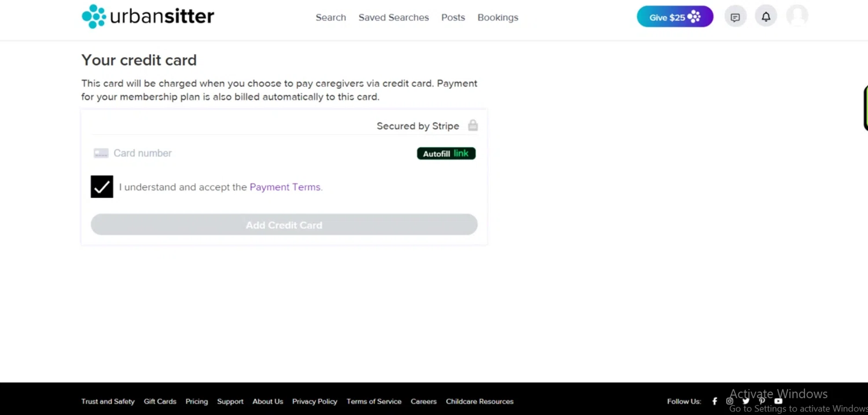Open Privacy Policy footer link
This screenshot has width=868, height=415.
pos(315,401)
